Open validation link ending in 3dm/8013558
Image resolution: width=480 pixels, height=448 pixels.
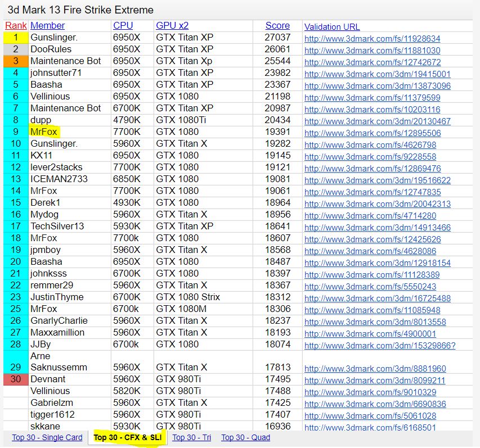pos(375,322)
